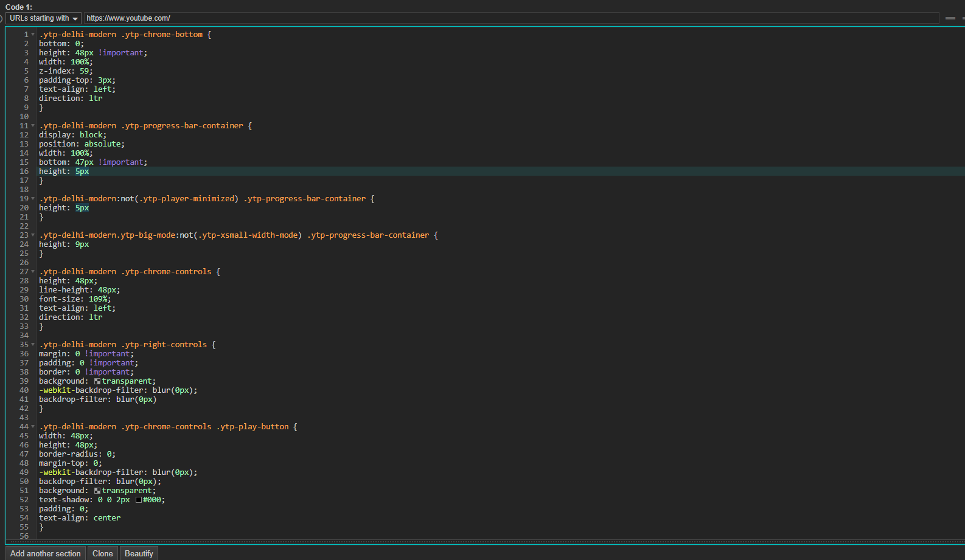Image resolution: width=965 pixels, height=560 pixels.
Task: Fold the :not(.ytp-player-minimized) rule at line 19
Action: 33,199
